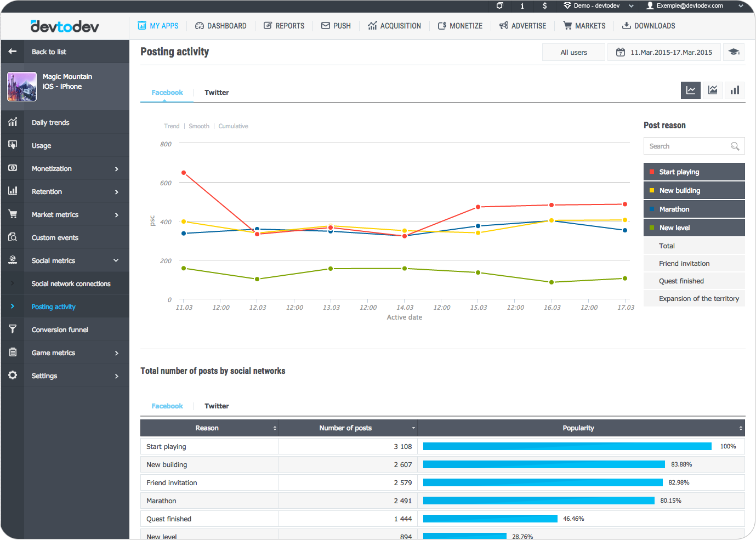
Task: Switch to the bar chart view icon
Action: [x=735, y=90]
